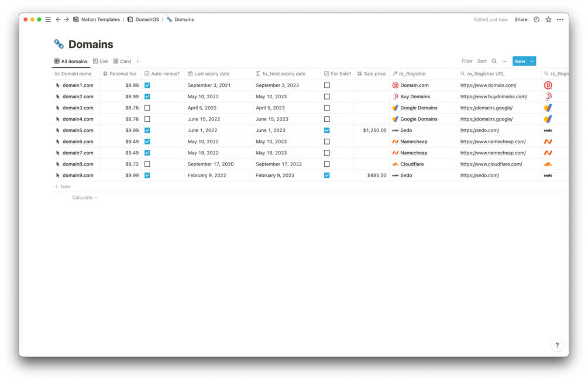Search the database with magnifier icon

coord(494,61)
